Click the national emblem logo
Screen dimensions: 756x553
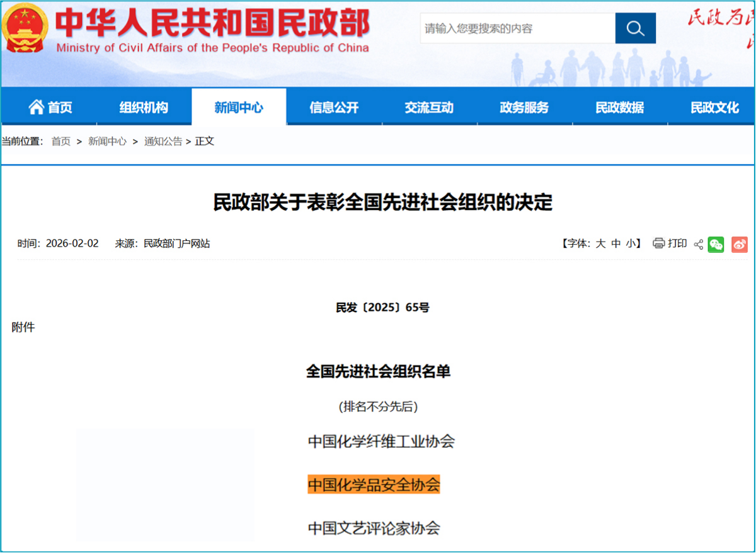(25, 27)
